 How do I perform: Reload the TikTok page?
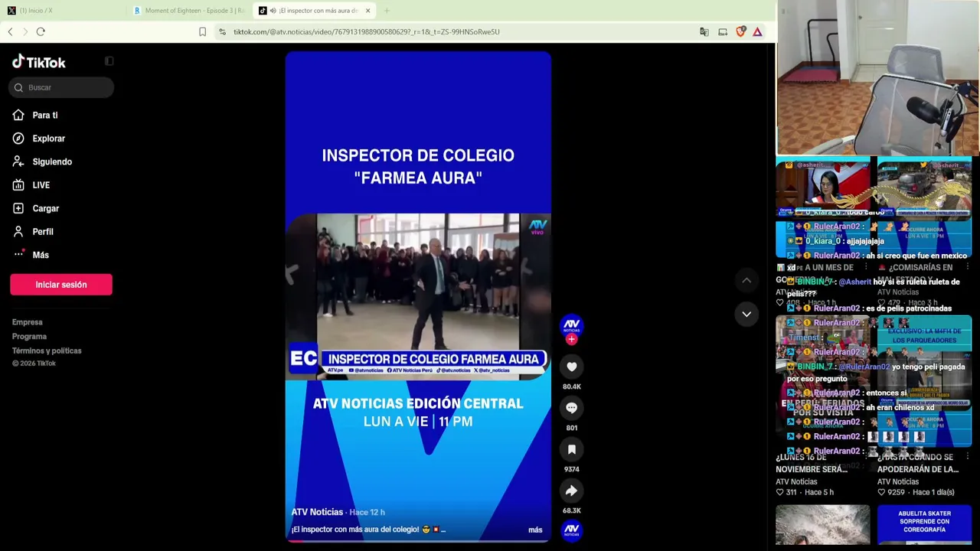coord(41,31)
